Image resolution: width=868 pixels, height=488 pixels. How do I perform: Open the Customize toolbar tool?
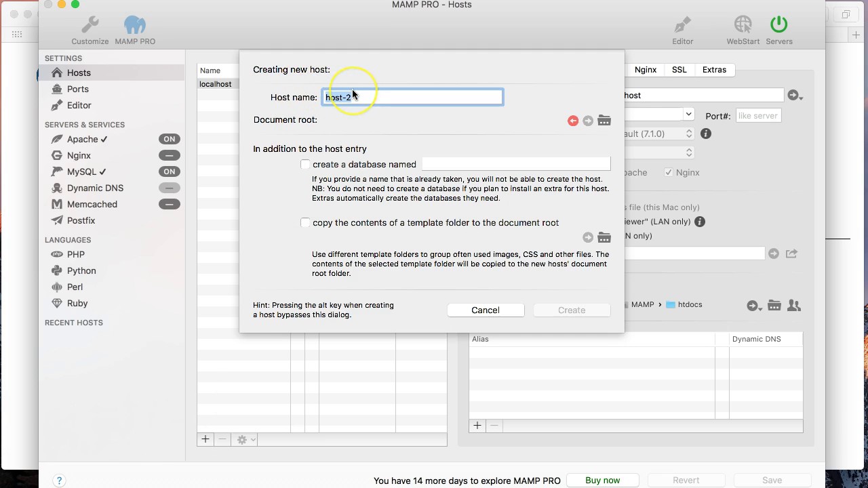click(90, 31)
